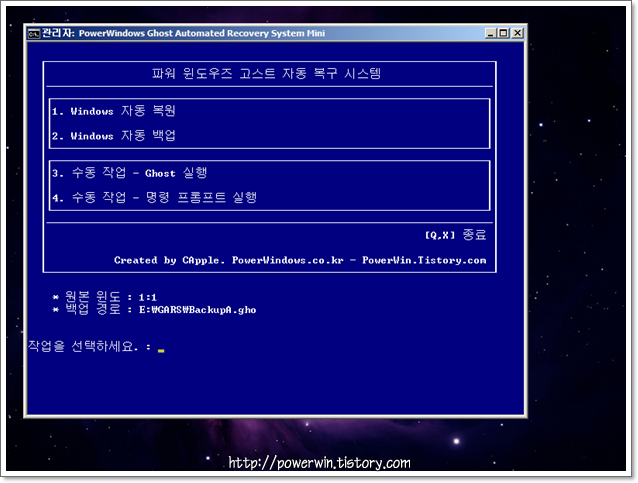Maximize the Ghost Recovery console window

503,33
